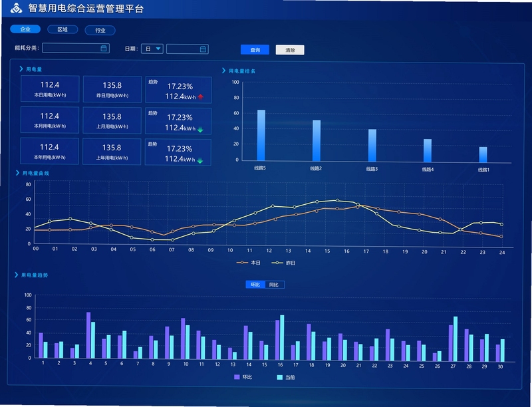The width and height of the screenshot is (532, 407).
Task: Click the platform logo icon
Action: pyautogui.click(x=16, y=8)
